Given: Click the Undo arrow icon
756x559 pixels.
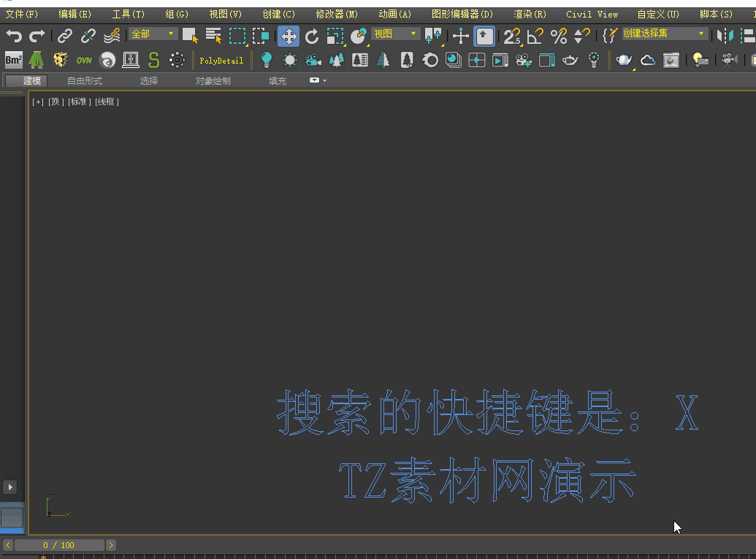Looking at the screenshot, I should coord(14,36).
